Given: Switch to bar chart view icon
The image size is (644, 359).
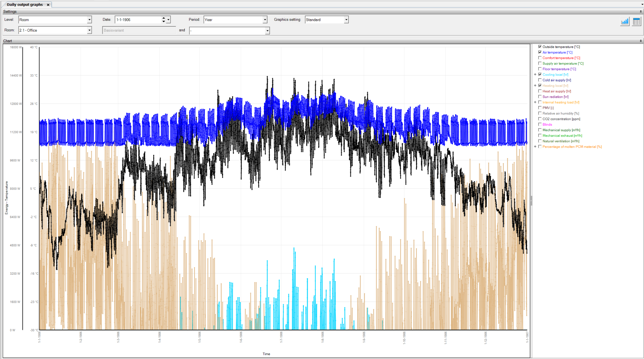Looking at the screenshot, I should [x=625, y=21].
